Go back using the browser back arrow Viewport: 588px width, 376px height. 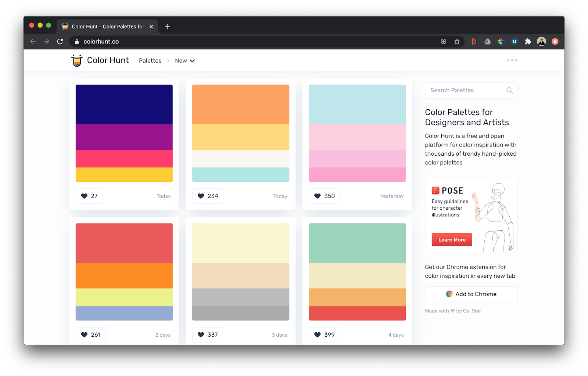click(33, 42)
